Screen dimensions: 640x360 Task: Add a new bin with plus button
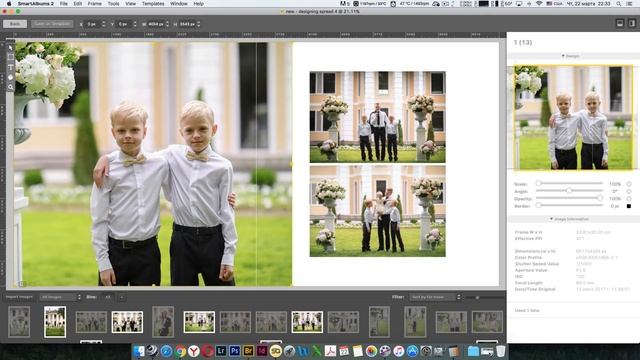(x=122, y=297)
